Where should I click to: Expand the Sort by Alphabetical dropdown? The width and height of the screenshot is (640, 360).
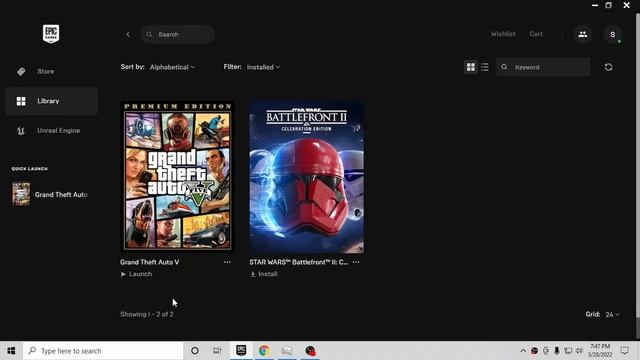pos(172,67)
